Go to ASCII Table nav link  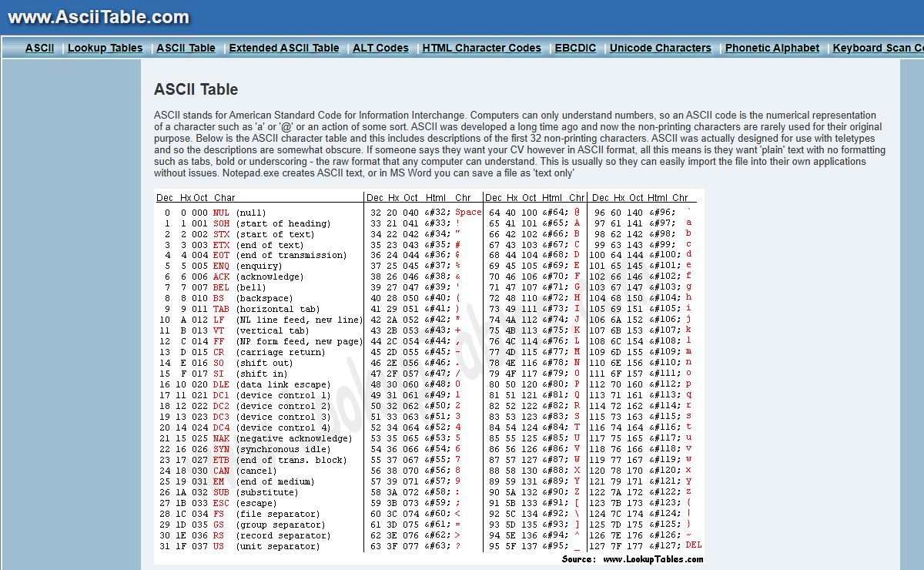point(186,48)
